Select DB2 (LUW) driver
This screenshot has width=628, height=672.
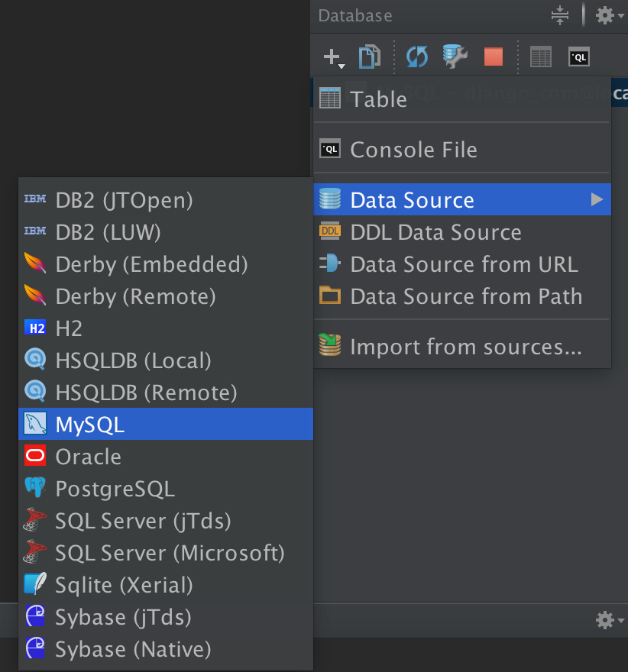click(x=166, y=232)
